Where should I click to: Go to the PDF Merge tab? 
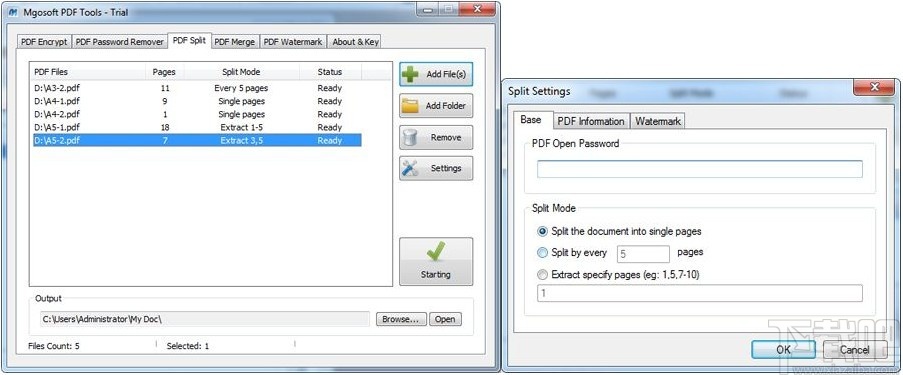point(236,41)
